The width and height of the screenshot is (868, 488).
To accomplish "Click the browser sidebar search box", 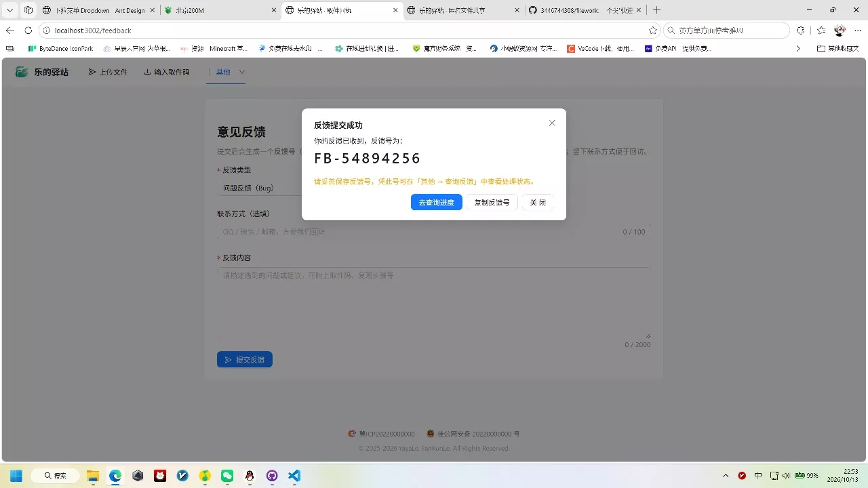I will point(726,30).
